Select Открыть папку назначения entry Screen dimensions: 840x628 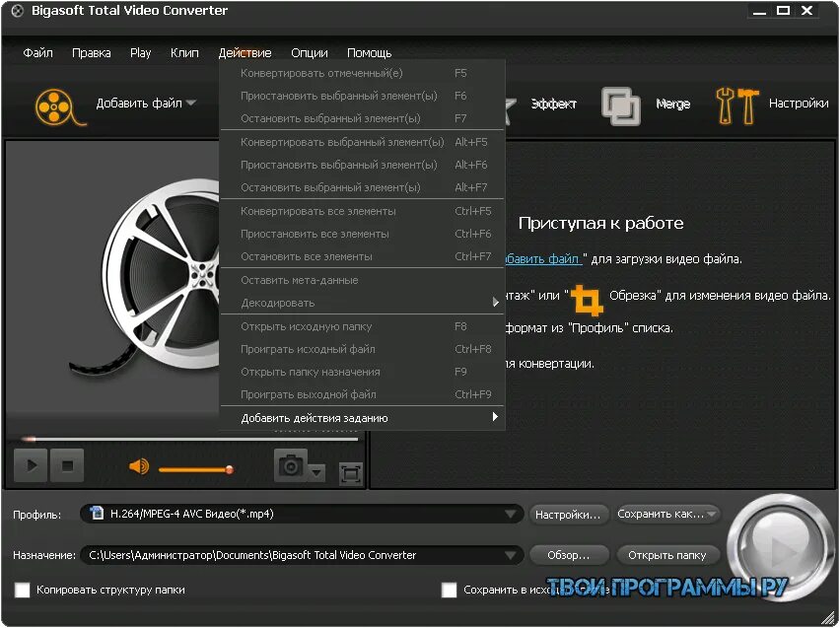coord(362,372)
